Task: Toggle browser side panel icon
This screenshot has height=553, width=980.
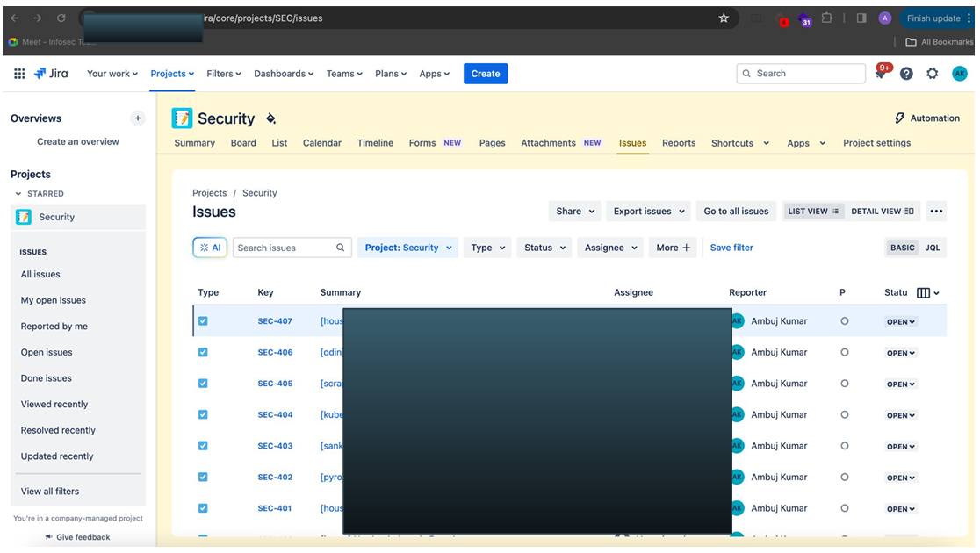Action: click(x=861, y=18)
